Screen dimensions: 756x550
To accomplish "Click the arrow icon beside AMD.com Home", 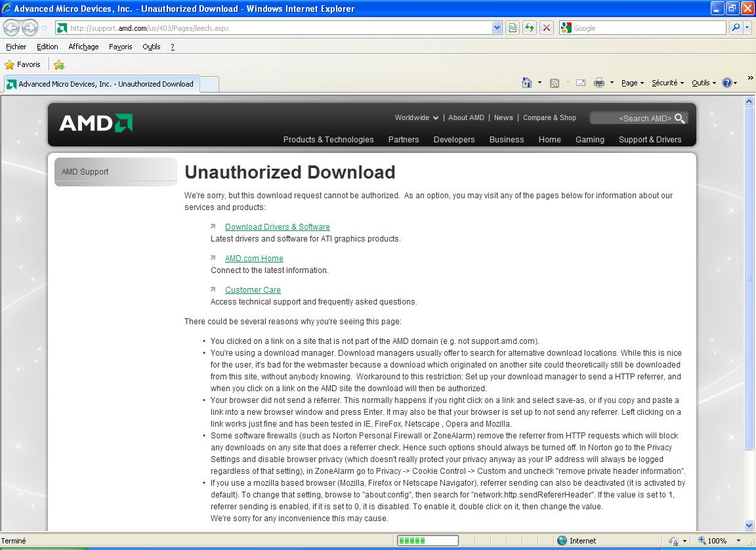I will click(x=213, y=258).
